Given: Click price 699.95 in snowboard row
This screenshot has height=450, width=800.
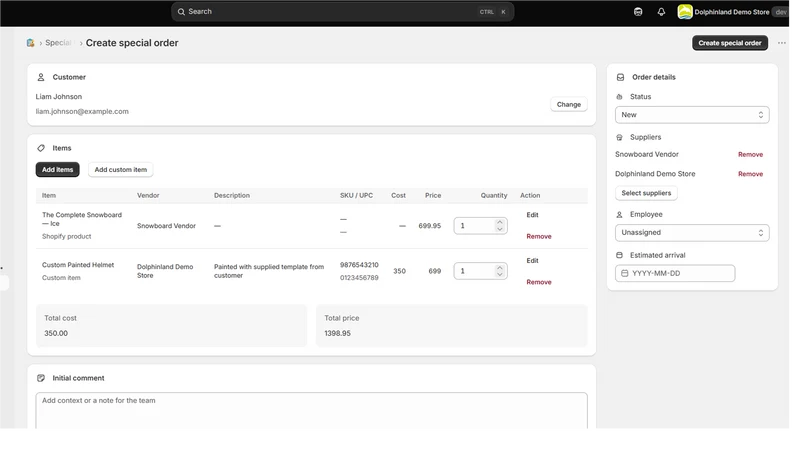Looking at the screenshot, I should pyautogui.click(x=430, y=226).
